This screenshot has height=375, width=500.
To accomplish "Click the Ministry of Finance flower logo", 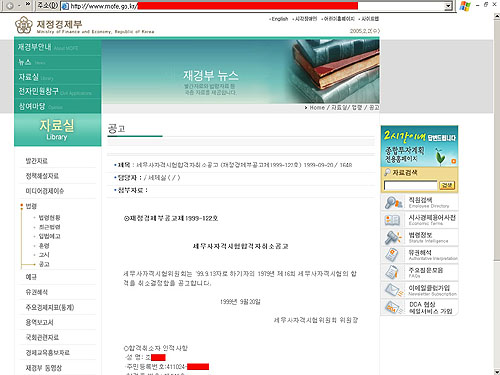I will (x=24, y=25).
